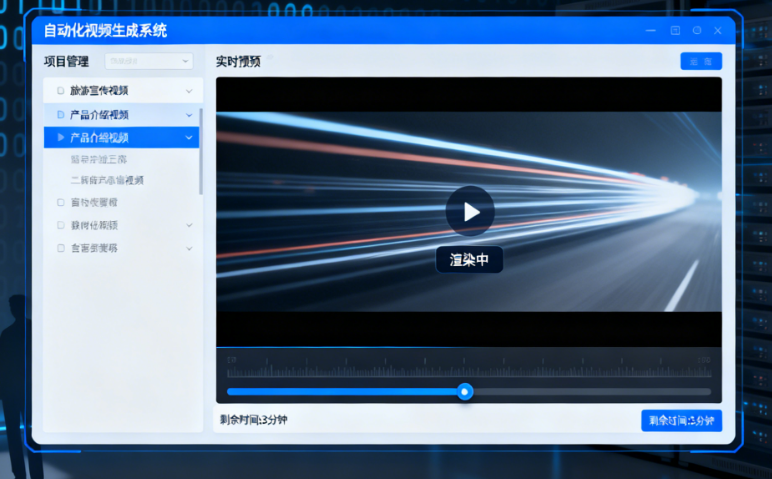Seek into the gray unplayed part of the progress bar
Viewport: 772px width, 479px height.
[x=592, y=392]
